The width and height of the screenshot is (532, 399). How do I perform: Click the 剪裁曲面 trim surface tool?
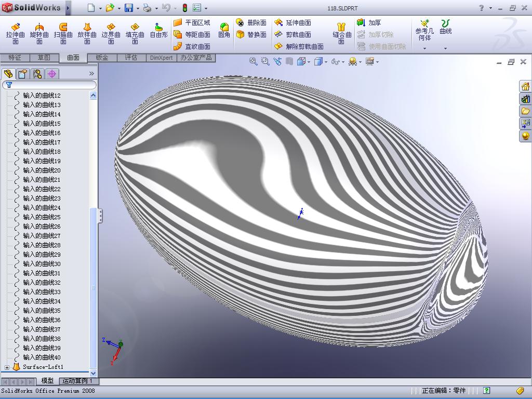(293, 35)
